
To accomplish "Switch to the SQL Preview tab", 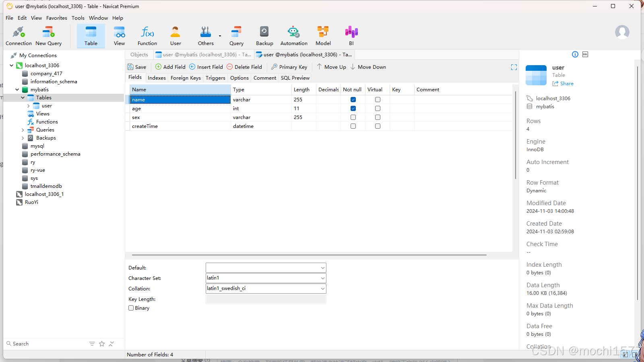I will pyautogui.click(x=295, y=78).
